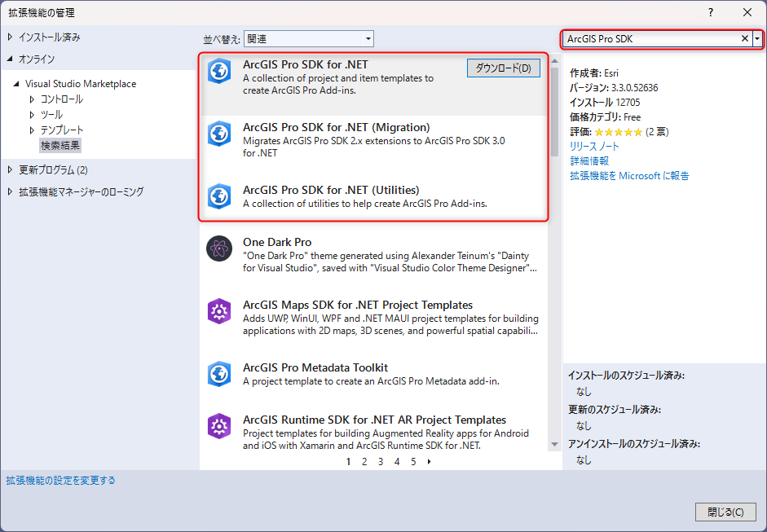Select the One Dark Pro entry title
The image size is (767, 532).
pos(277,242)
